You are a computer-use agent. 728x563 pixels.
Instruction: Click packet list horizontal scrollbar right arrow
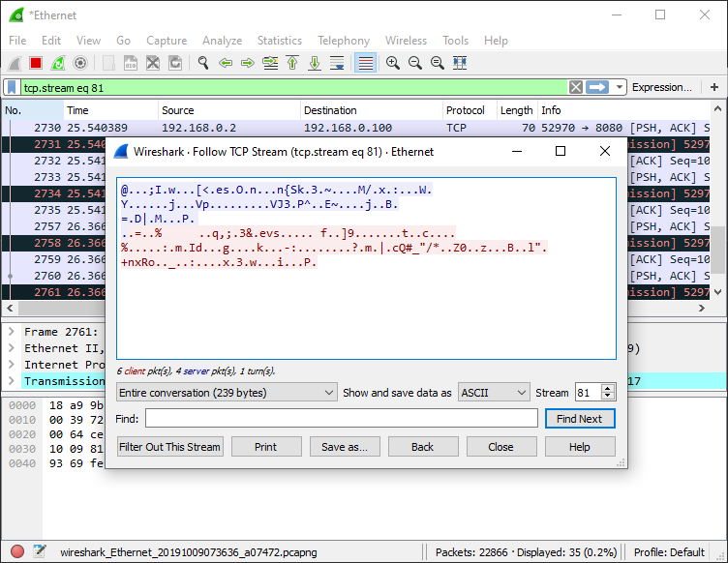pyautogui.click(x=702, y=308)
